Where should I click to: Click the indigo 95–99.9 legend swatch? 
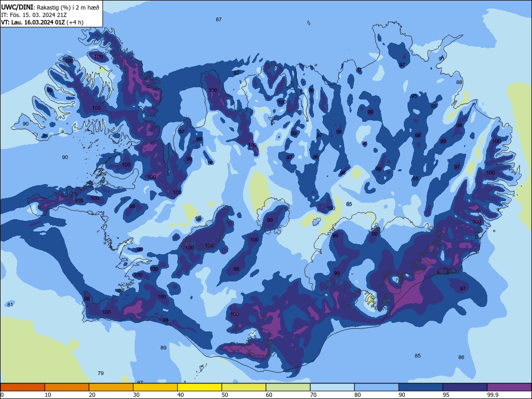[x=465, y=387]
